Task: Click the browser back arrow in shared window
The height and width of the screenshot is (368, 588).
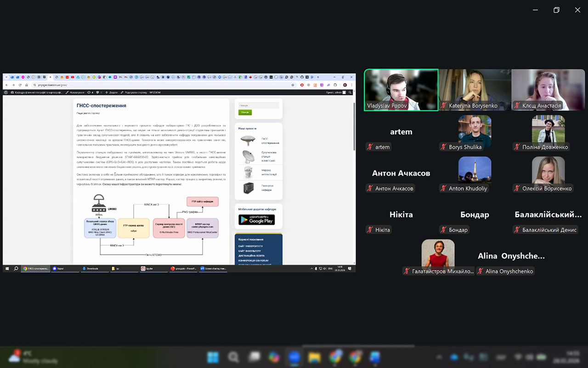Action: click(x=6, y=85)
